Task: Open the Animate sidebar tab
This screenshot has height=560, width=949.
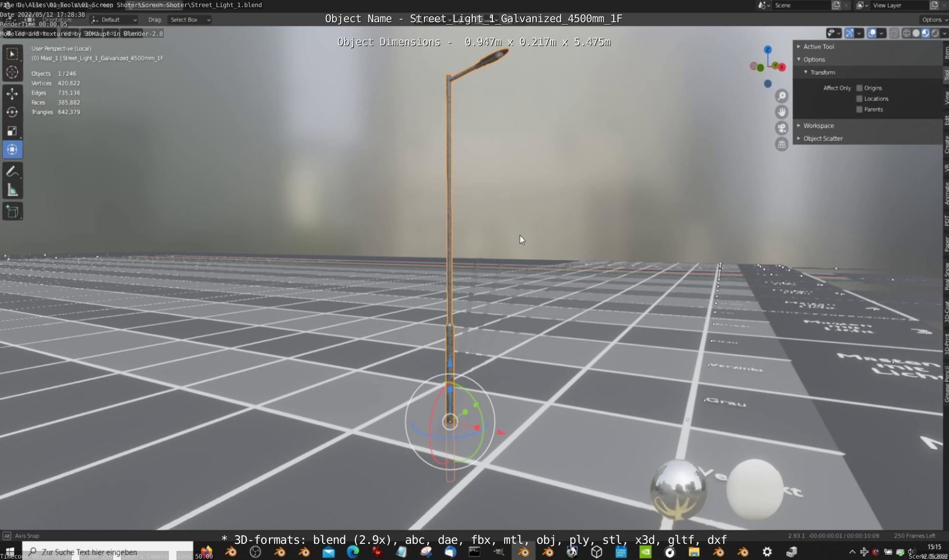Action: (945, 194)
